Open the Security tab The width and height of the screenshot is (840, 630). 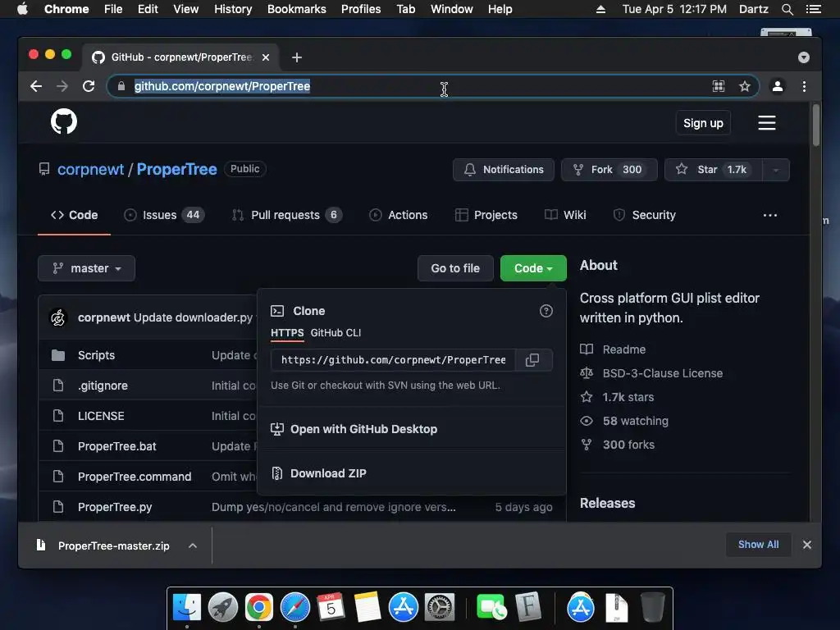pyautogui.click(x=644, y=216)
